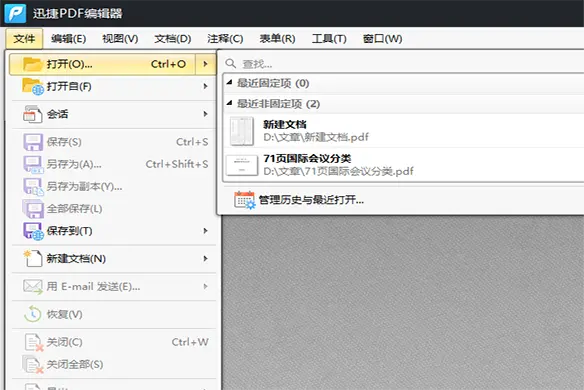Open the 表单(R) menu
The image size is (584, 390).
pos(277,38)
